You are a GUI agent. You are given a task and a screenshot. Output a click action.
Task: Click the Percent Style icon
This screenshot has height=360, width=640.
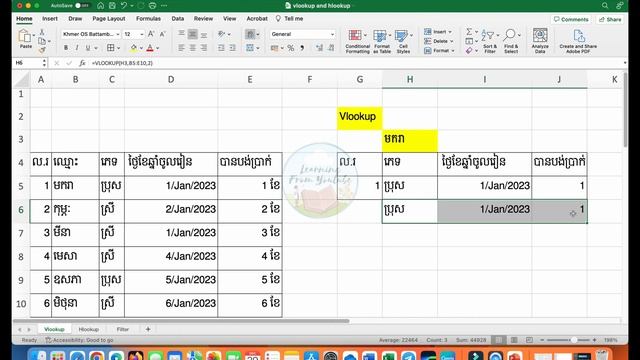point(291,48)
